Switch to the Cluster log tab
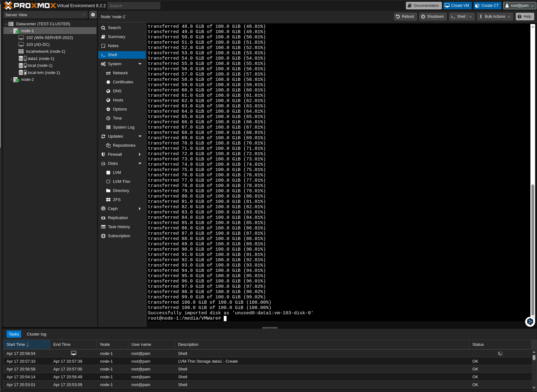The height and width of the screenshot is (392, 537). [x=36, y=334]
